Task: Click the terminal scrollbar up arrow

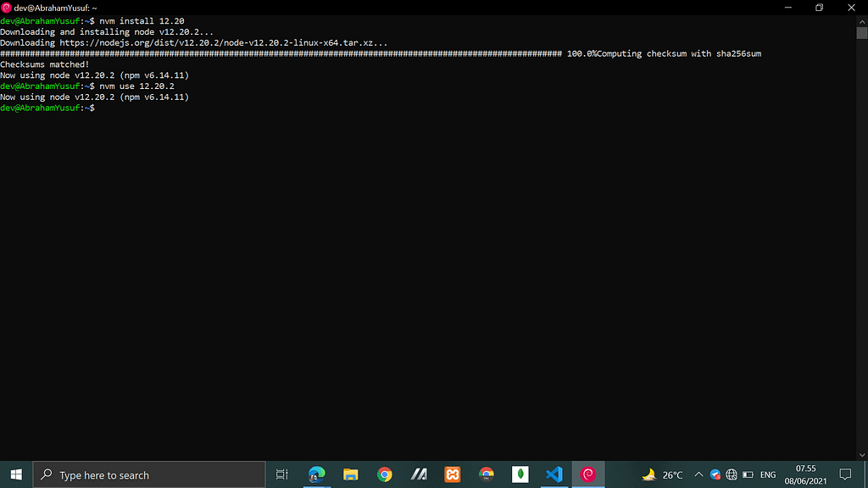Action: pos(862,21)
